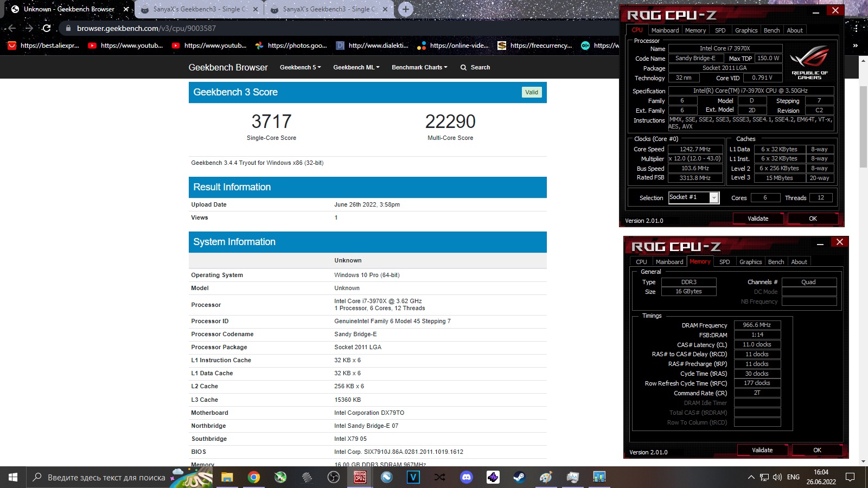The height and width of the screenshot is (488, 868).
Task: Expand the Geekbench ML dropdown
Action: (356, 67)
